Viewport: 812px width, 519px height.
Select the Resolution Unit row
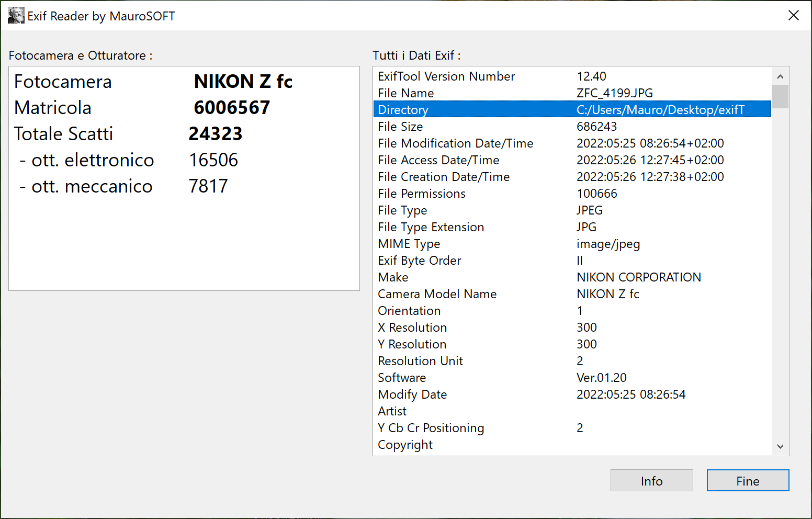click(x=572, y=361)
